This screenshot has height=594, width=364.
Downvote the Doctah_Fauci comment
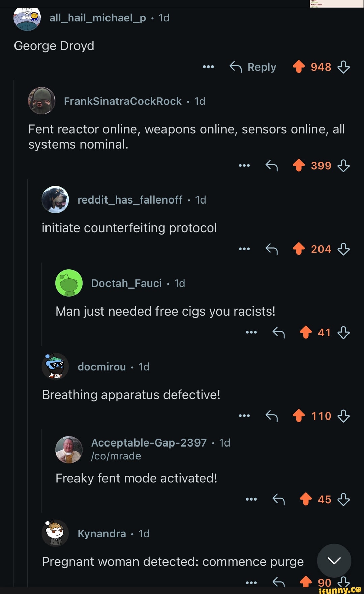(343, 332)
